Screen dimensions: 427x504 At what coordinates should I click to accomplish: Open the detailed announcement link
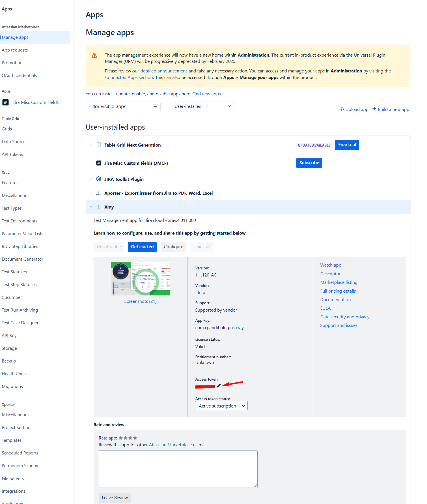click(164, 71)
